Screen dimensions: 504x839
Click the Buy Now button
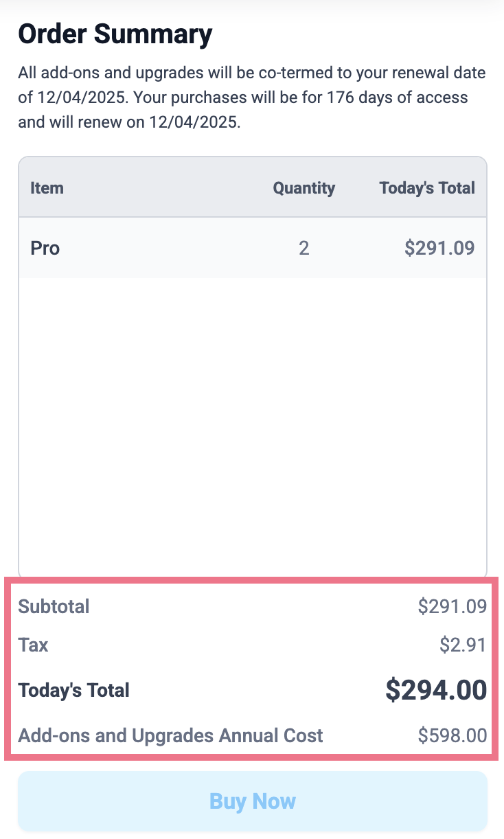252,801
